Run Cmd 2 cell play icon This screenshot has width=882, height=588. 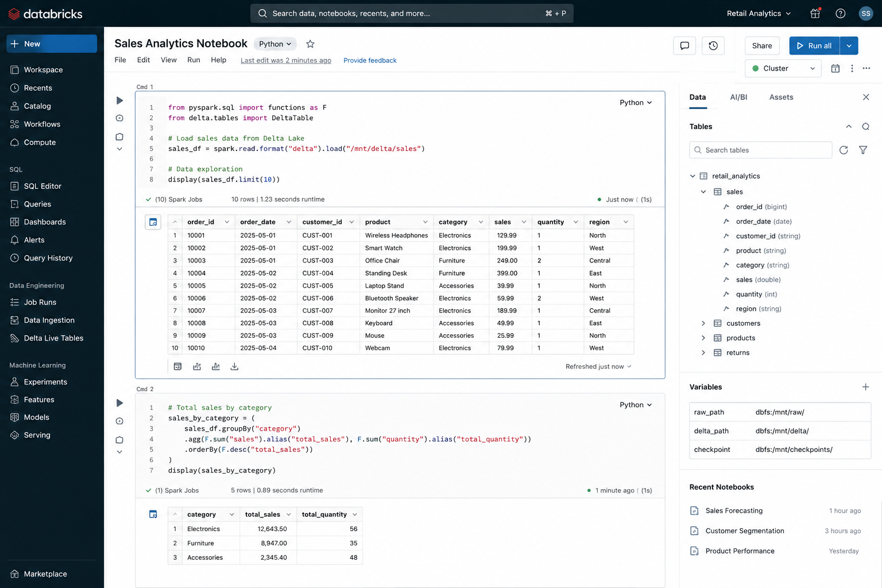pos(119,403)
